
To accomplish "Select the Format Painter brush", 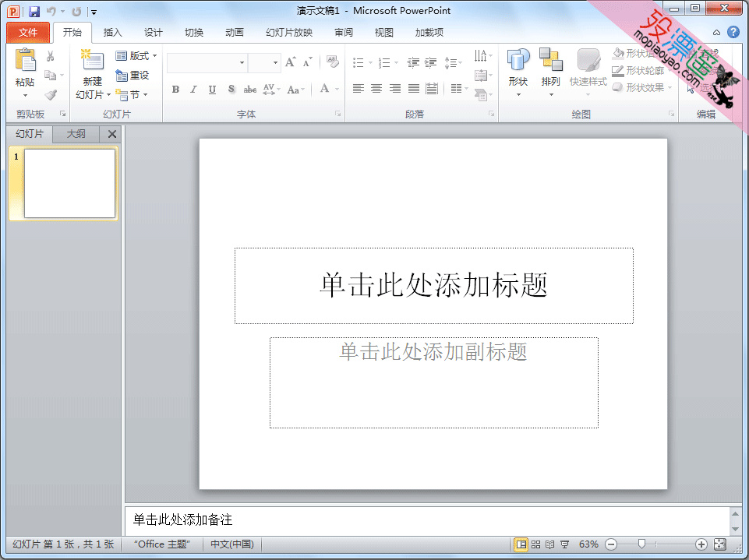I will coord(50,95).
